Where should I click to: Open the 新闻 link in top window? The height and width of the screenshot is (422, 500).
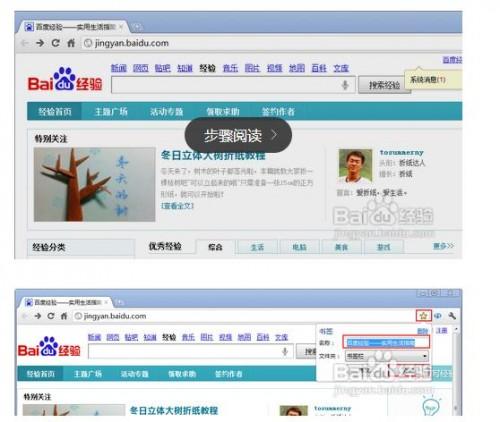(119, 68)
